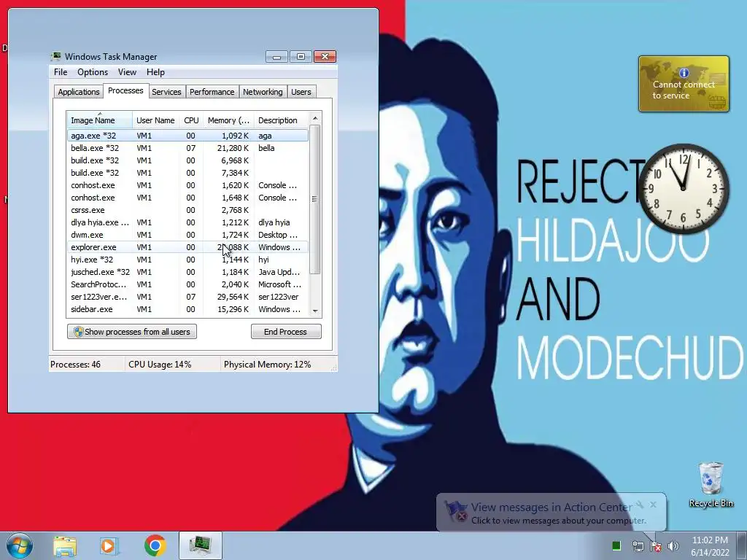747x560 pixels.
Task: Click the process list scroll up arrow
Action: click(x=315, y=118)
